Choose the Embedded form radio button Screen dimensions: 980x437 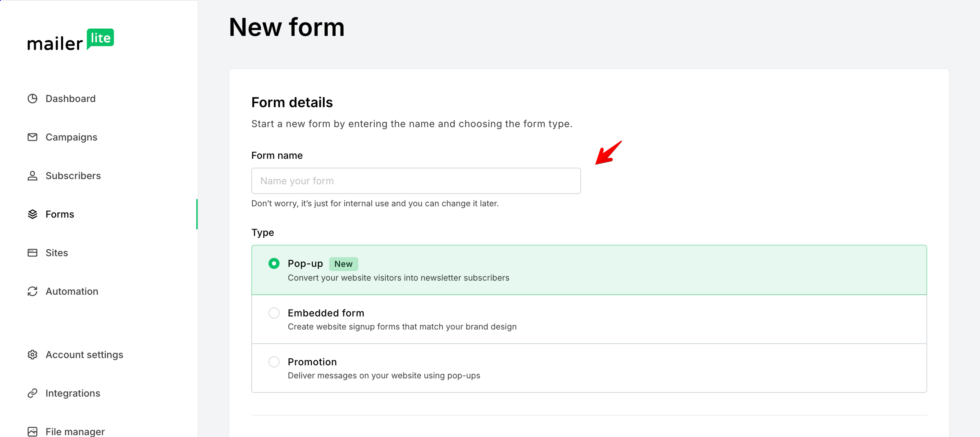click(x=274, y=313)
